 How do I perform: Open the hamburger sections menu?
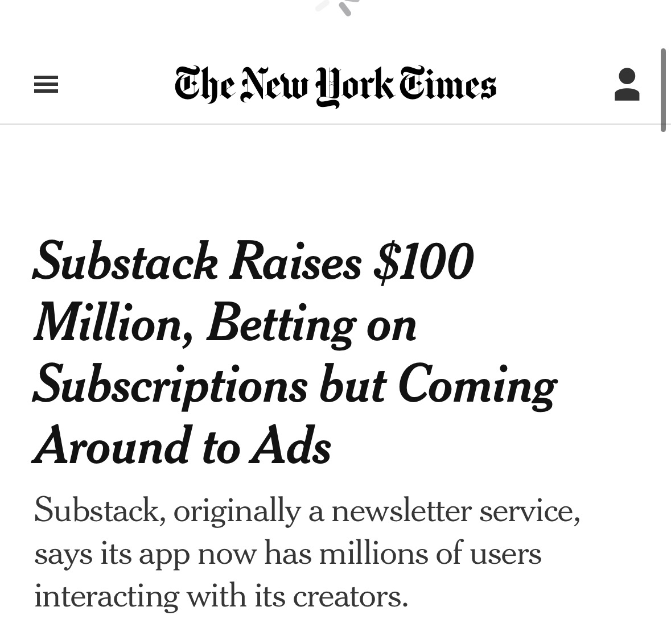pyautogui.click(x=46, y=85)
